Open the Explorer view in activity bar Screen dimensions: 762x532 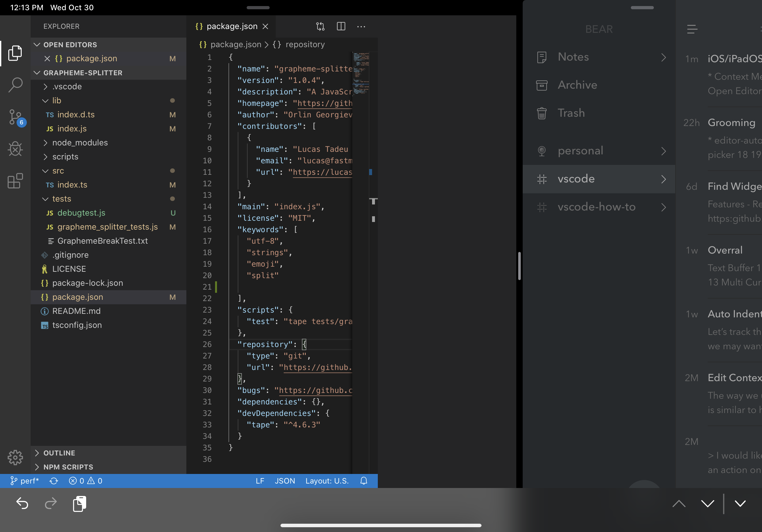(15, 53)
